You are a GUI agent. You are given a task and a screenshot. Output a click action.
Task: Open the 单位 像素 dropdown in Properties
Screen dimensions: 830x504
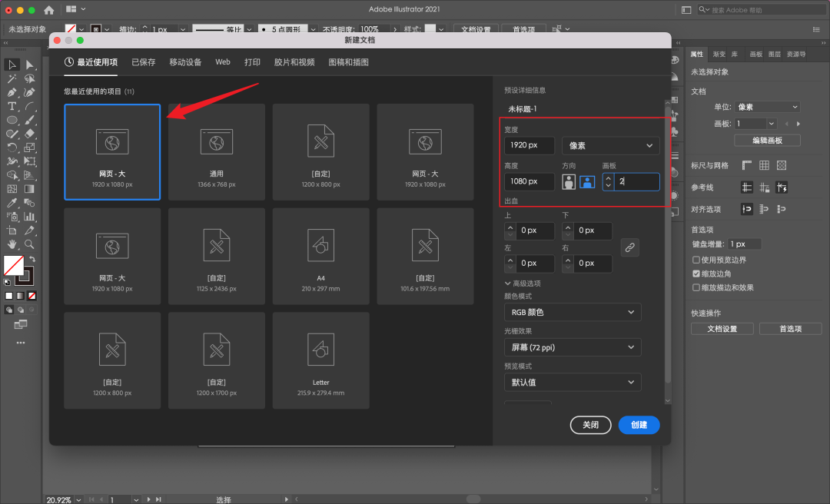[767, 107]
